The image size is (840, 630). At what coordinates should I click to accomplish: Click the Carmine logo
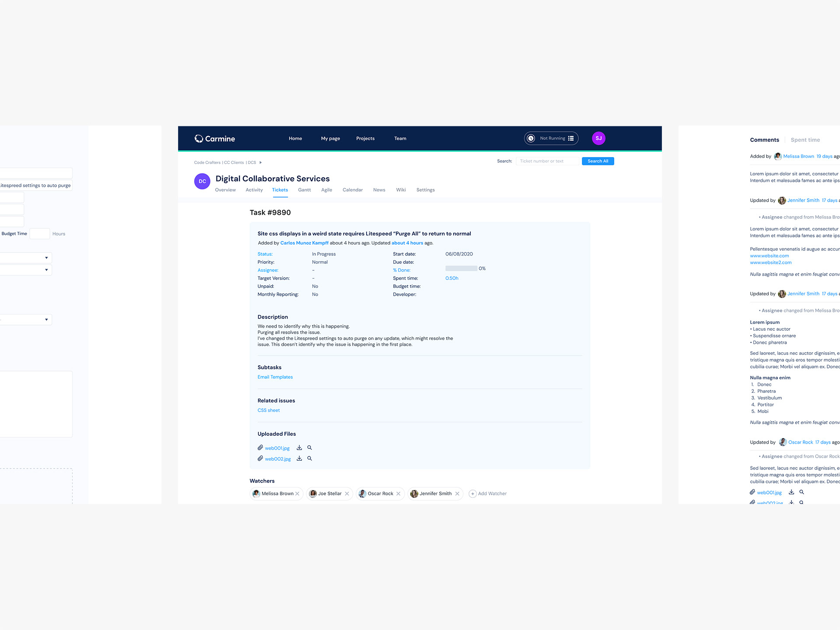tap(215, 139)
